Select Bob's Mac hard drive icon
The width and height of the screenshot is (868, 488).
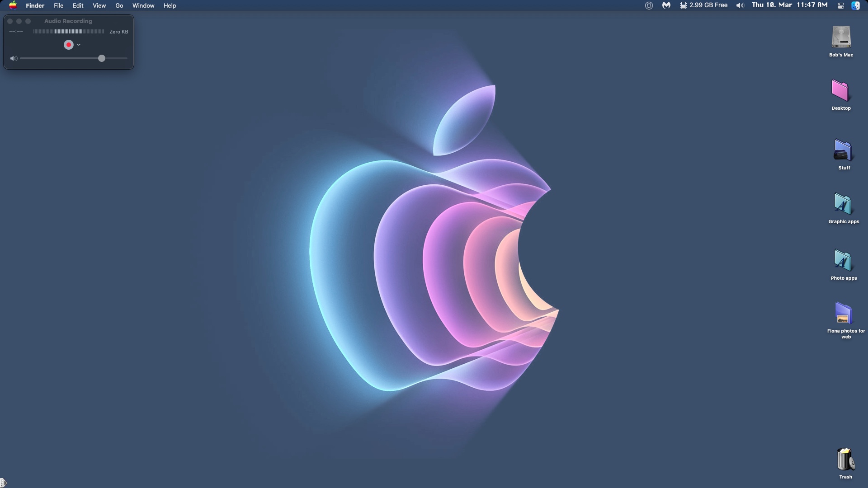[x=841, y=37]
